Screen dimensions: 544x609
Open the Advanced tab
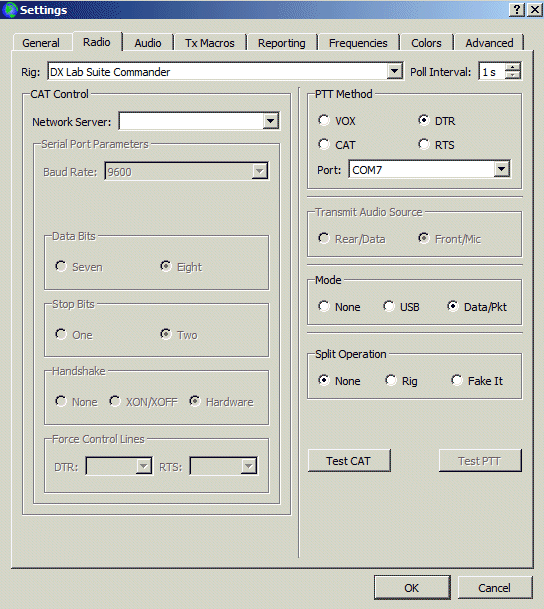click(489, 43)
